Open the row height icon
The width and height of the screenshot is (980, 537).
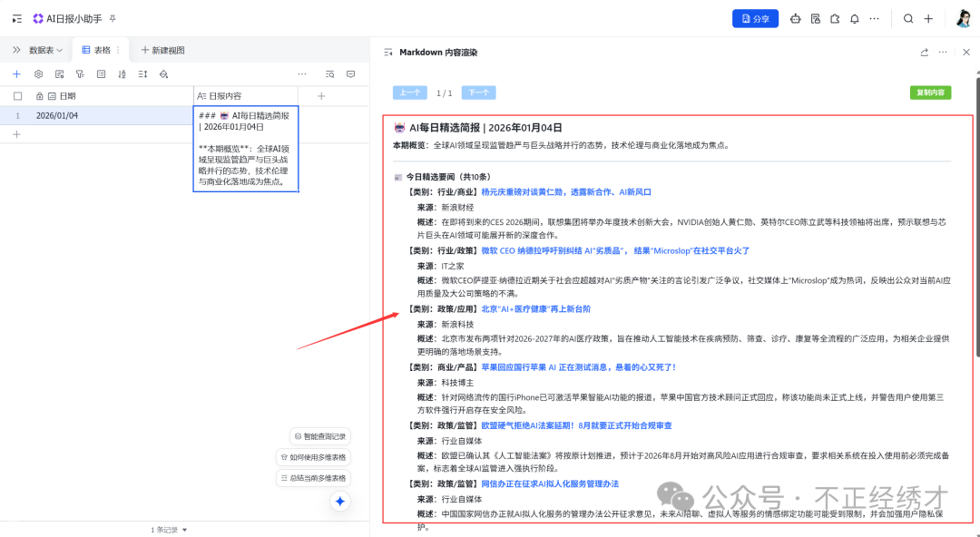pyautogui.click(x=142, y=73)
